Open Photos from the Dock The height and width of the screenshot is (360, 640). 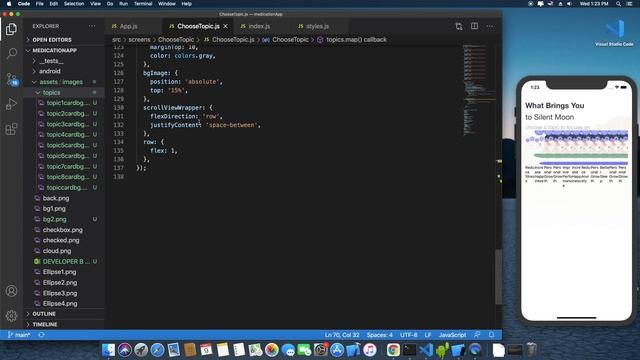click(271, 350)
